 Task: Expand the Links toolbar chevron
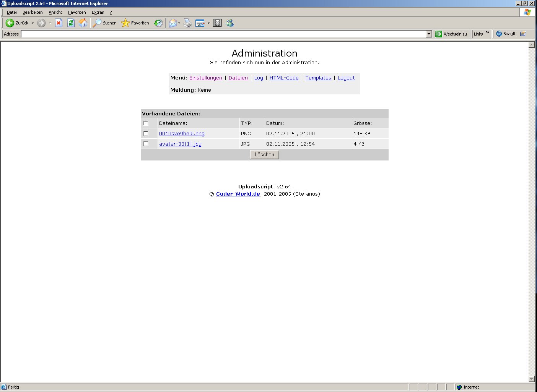487,32
